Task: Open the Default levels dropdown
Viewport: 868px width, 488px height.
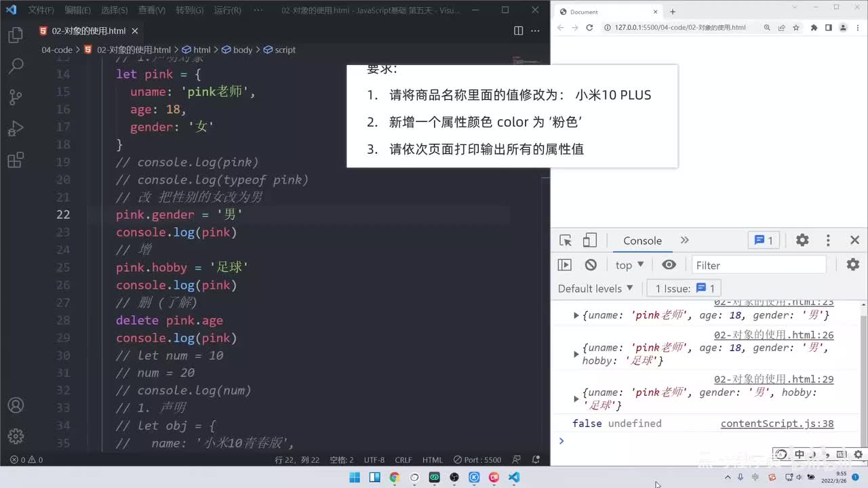Action: 595,288
